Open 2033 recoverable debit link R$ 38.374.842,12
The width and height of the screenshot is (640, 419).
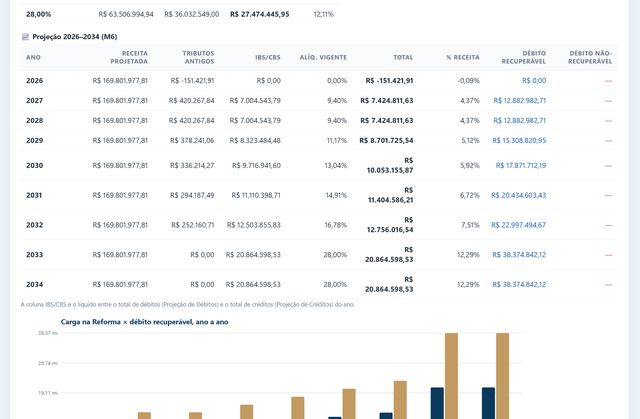tap(519, 255)
